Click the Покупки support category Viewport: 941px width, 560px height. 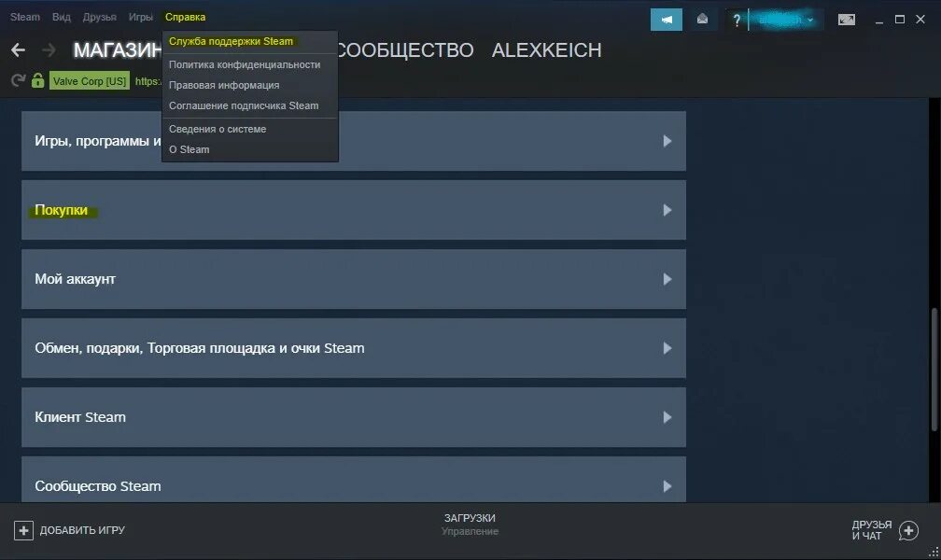click(354, 210)
